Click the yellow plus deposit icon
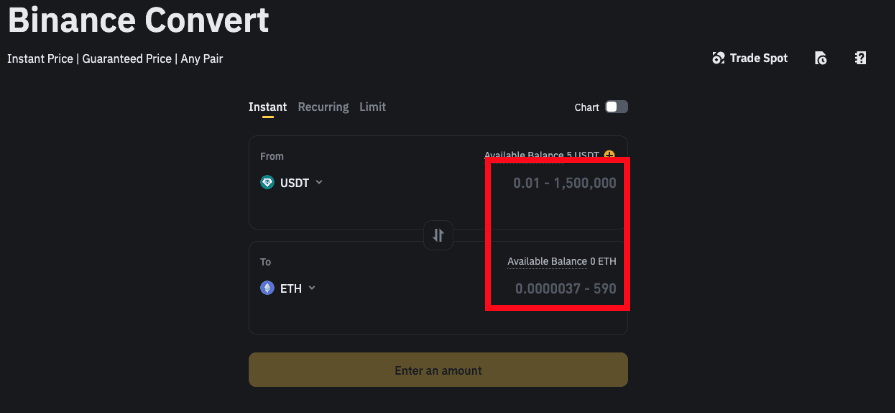The width and height of the screenshot is (895, 413). [609, 155]
